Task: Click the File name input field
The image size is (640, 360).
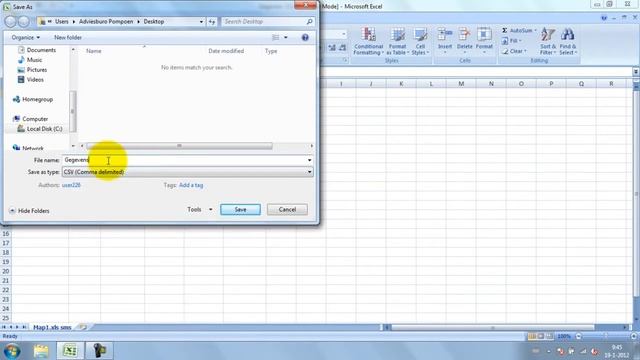Action: pyautogui.click(x=184, y=160)
